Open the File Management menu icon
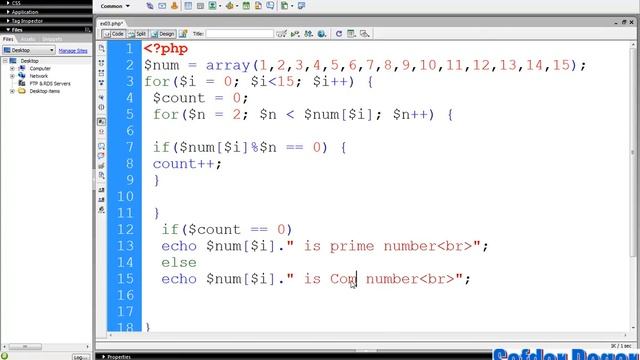Screen dimensions: 640x360 tap(309, 34)
